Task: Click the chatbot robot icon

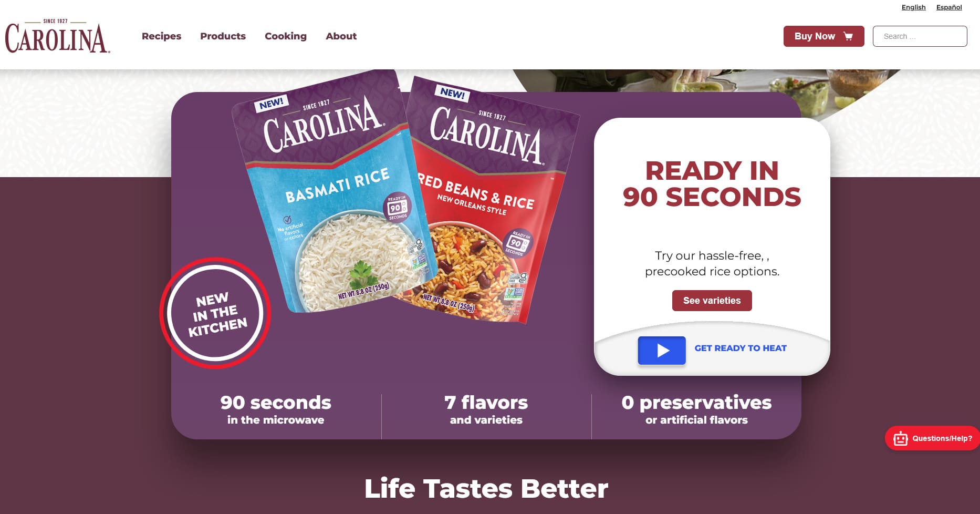Action: pyautogui.click(x=900, y=438)
